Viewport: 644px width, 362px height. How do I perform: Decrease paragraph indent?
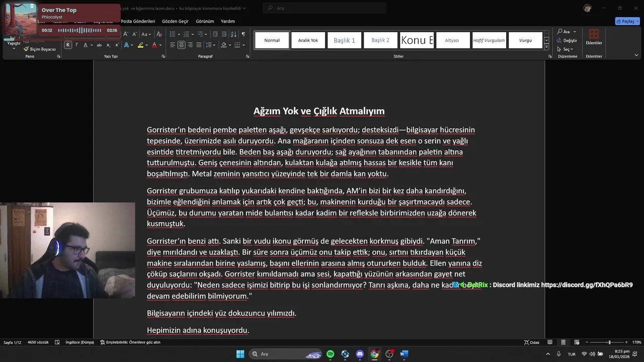pyautogui.click(x=215, y=34)
